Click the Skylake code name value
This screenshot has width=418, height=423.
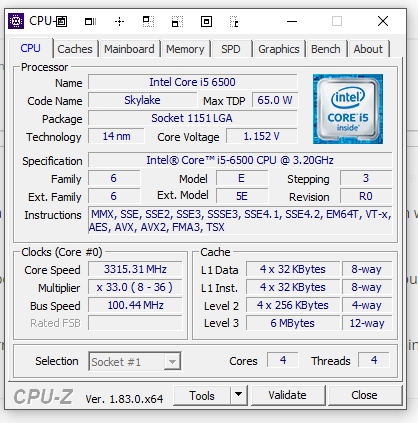tap(142, 100)
